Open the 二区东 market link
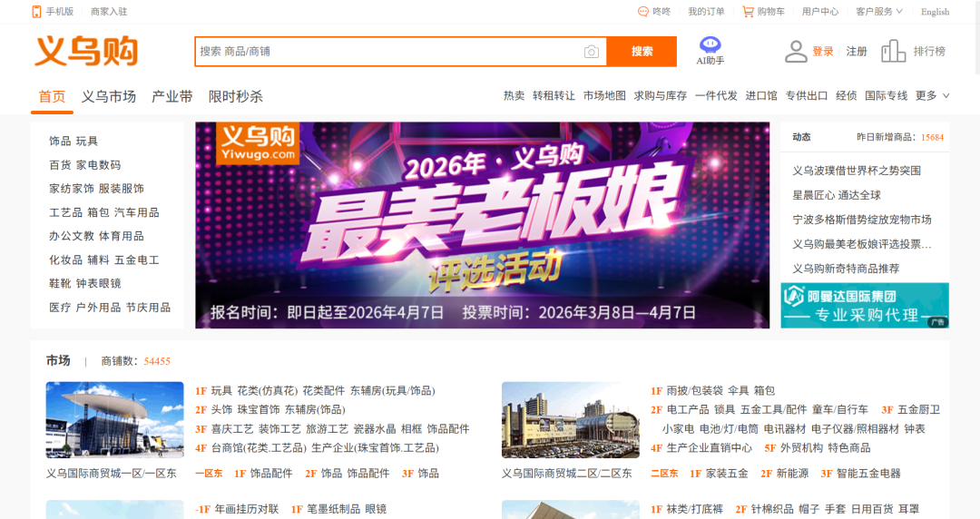Image resolution: width=980 pixels, height=519 pixels. [x=664, y=474]
